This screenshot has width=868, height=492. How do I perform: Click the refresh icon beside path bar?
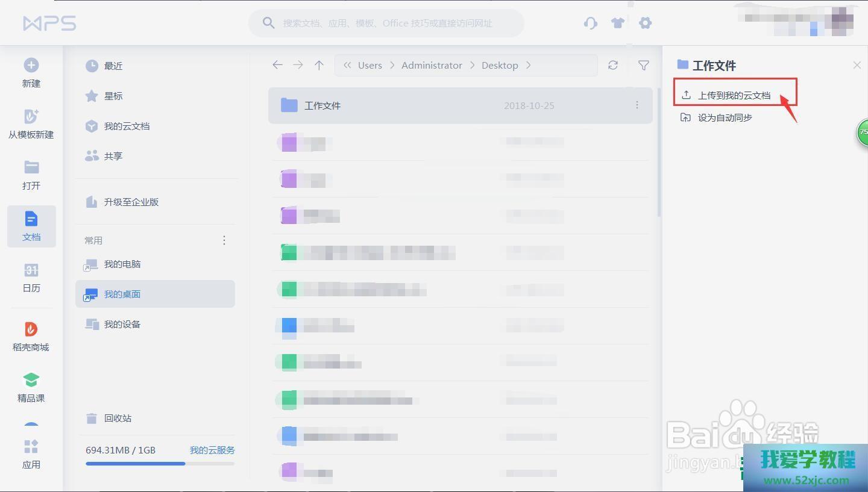[613, 65]
